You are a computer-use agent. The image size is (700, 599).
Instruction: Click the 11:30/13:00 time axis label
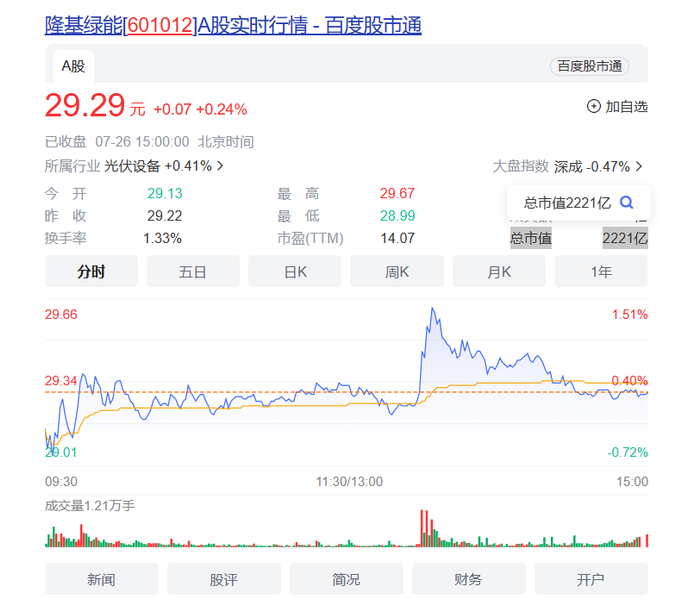point(350,482)
